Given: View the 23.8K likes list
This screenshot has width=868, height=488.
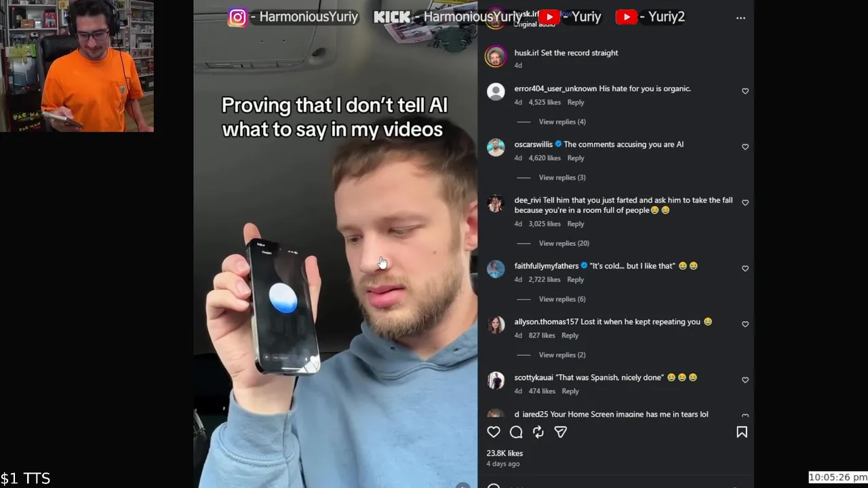Looking at the screenshot, I should click(x=505, y=453).
